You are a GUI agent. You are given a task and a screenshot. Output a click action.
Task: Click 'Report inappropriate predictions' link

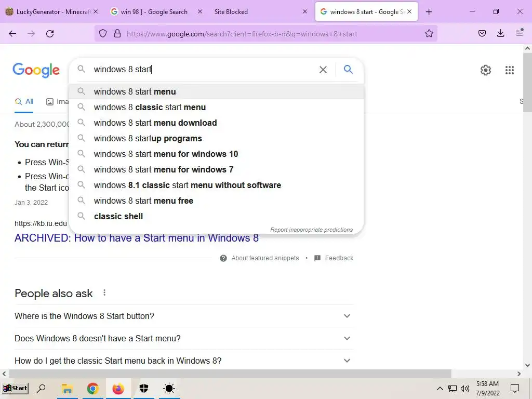click(x=312, y=230)
